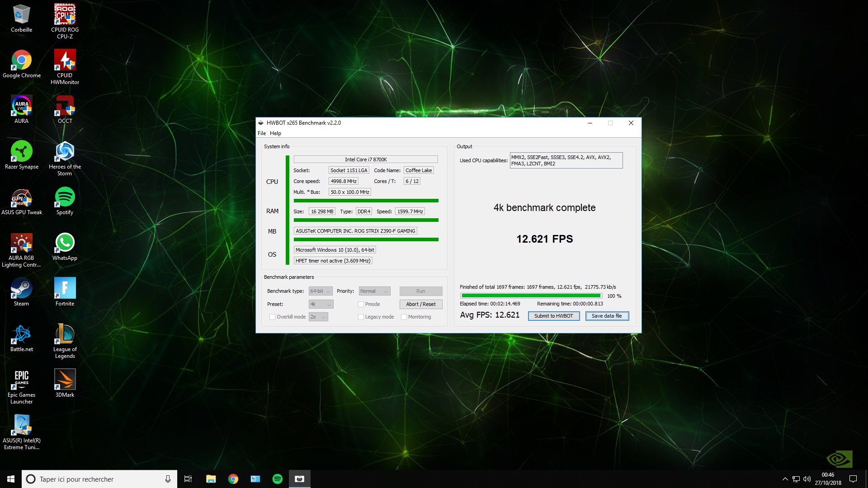Open the Preset 4k dropdown
The height and width of the screenshot is (488, 868).
click(321, 304)
